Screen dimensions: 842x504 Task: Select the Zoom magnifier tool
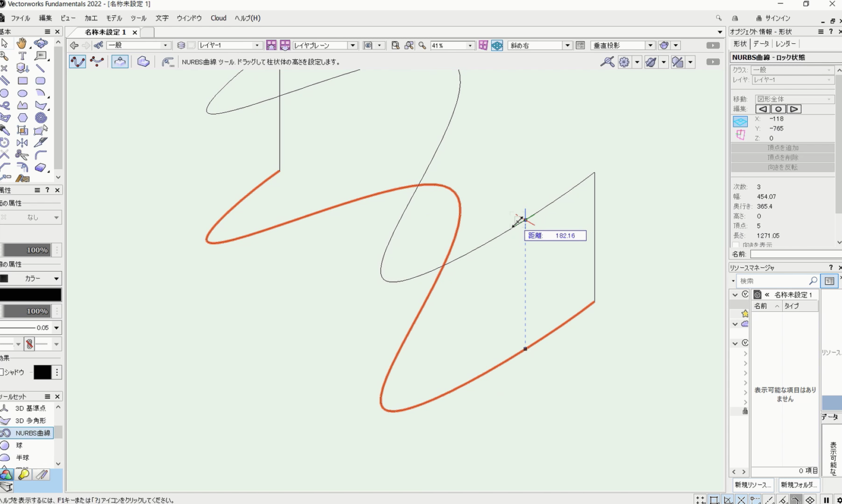point(4,56)
